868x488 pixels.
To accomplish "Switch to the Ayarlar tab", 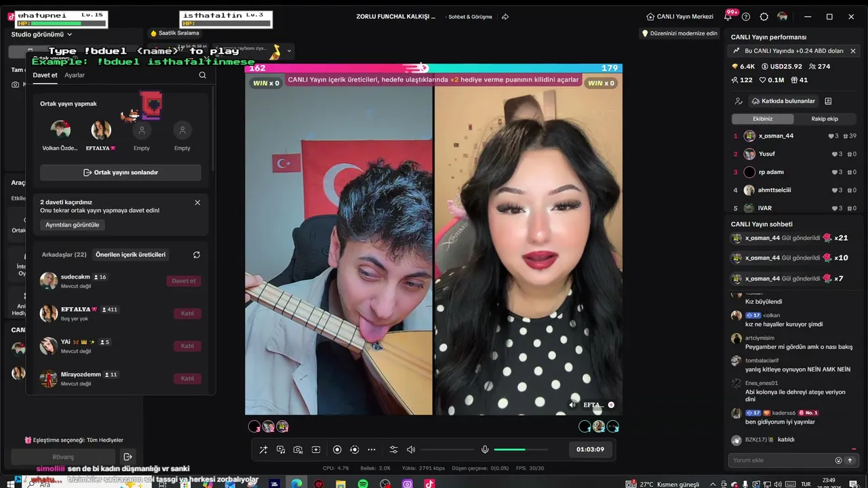I will pos(75,75).
